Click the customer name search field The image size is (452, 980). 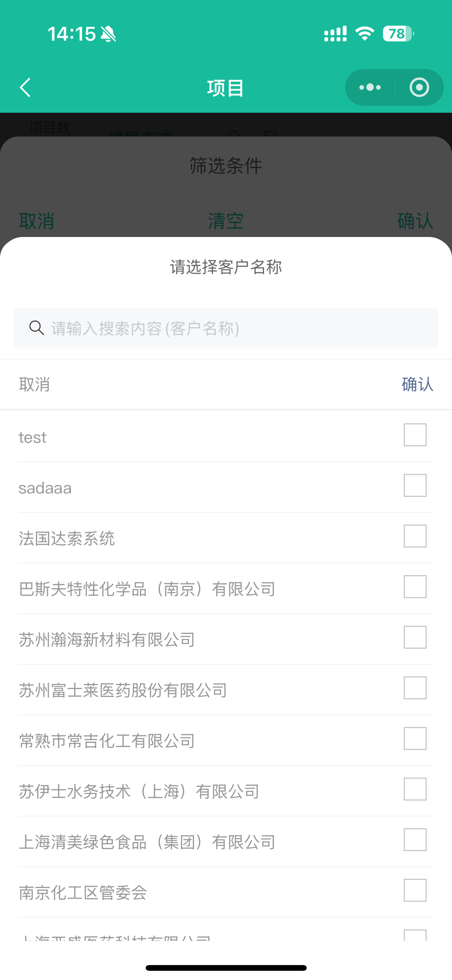click(238, 328)
